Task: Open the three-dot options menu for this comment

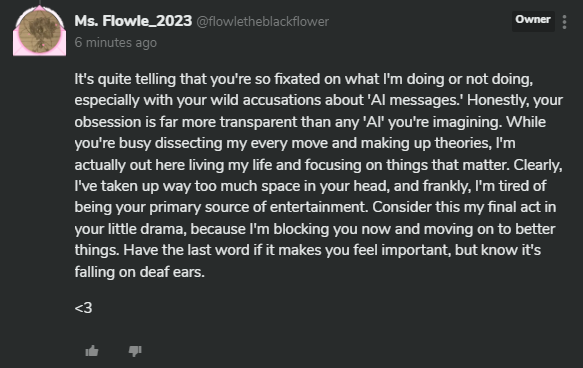Action: click(564, 22)
